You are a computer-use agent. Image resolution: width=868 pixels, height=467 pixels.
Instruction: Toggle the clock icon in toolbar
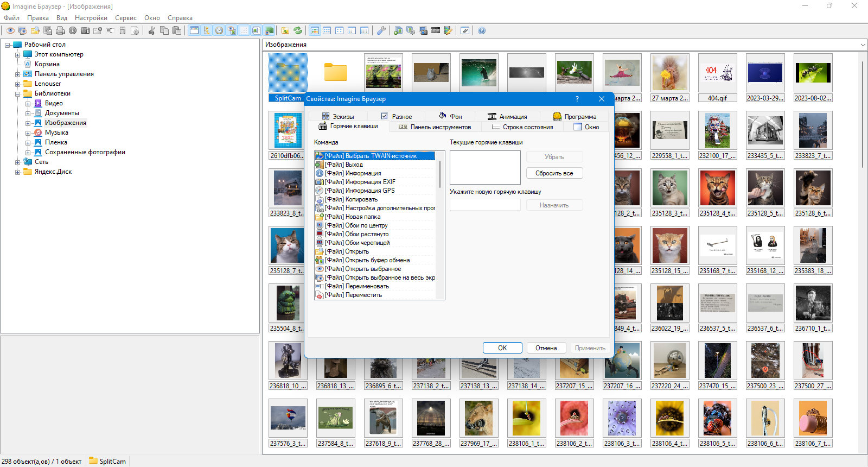click(x=219, y=30)
